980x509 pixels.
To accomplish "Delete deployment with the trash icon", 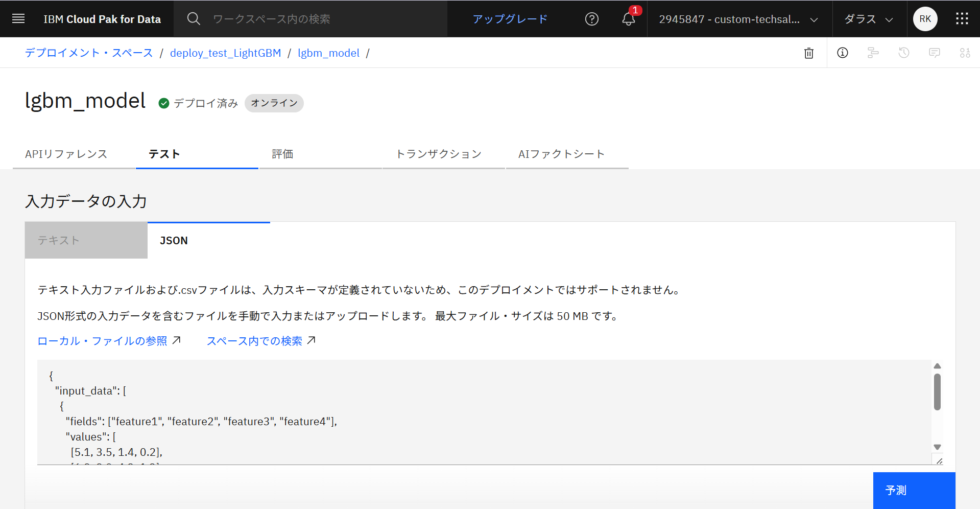I will point(809,53).
